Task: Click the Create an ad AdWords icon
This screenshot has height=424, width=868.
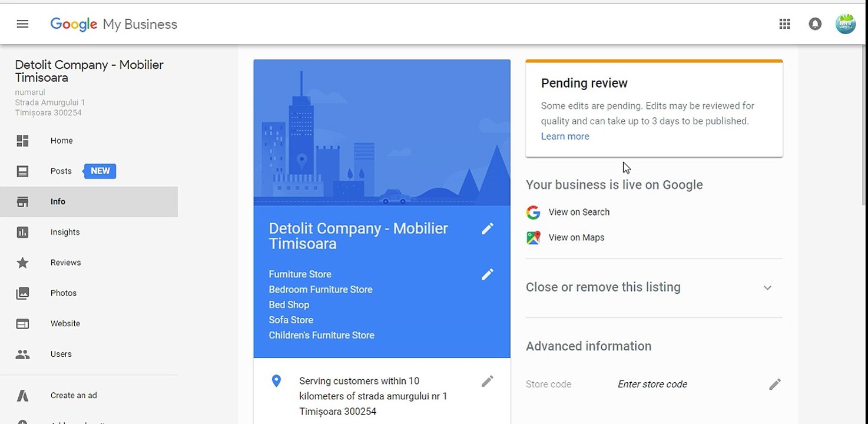Action: [x=22, y=396]
